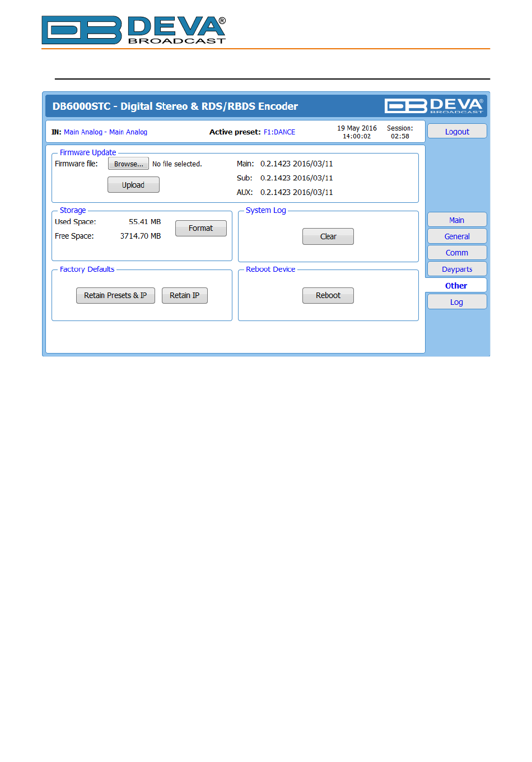This screenshot has height=762, width=532.
Task: Click the AUX firmware version text
Action: [297, 192]
